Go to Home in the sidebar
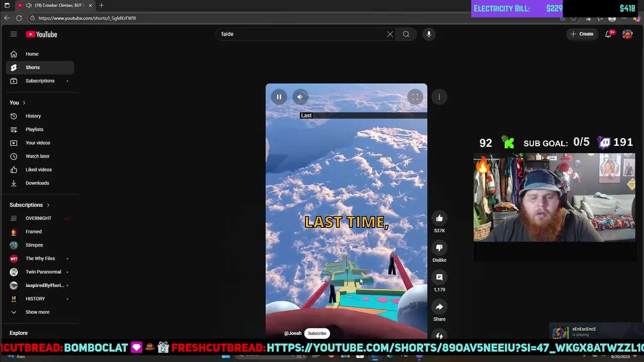Viewport: 644px width, 362px height. click(x=40, y=54)
